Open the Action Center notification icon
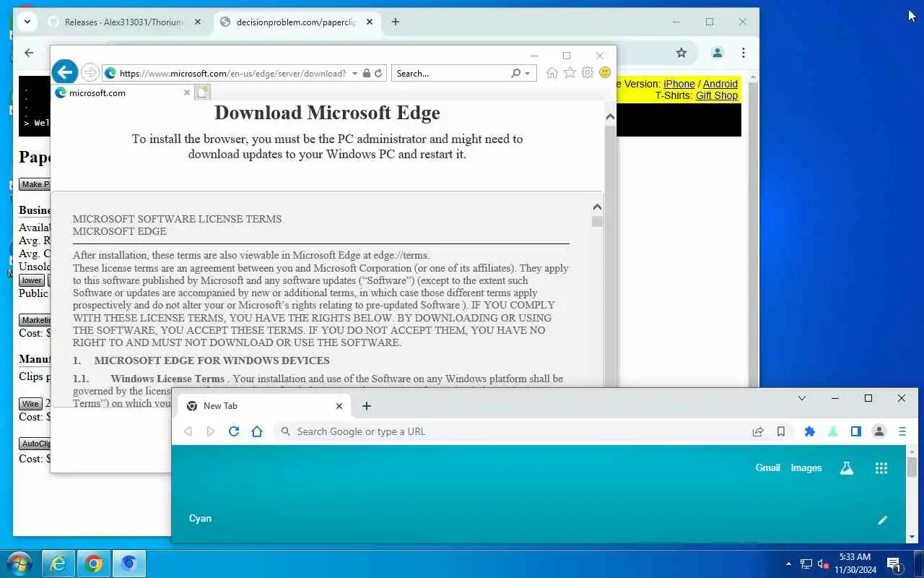Viewport: 924px width, 578px height. 894,564
